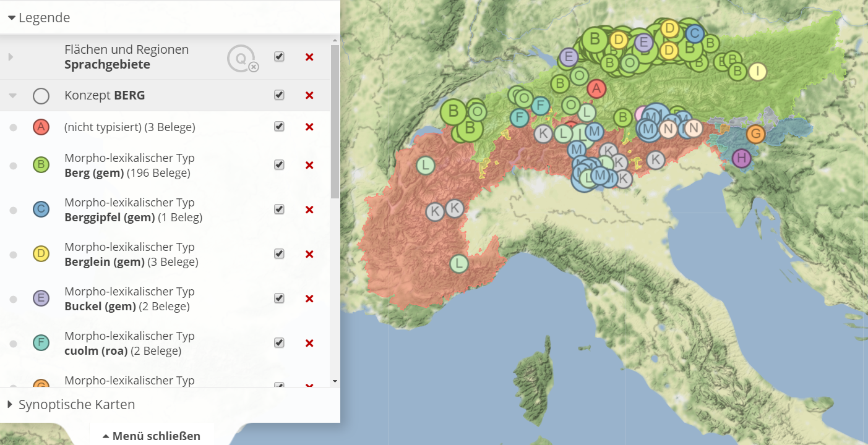This screenshot has height=445, width=868.
Task: Click purple H marker on map
Action: (741, 158)
